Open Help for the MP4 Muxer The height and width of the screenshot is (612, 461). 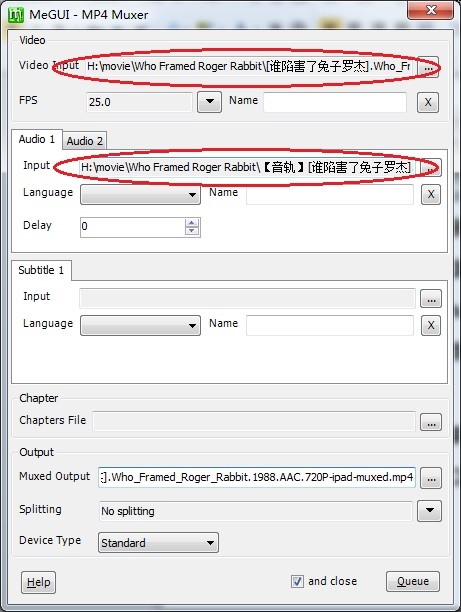tap(38, 582)
